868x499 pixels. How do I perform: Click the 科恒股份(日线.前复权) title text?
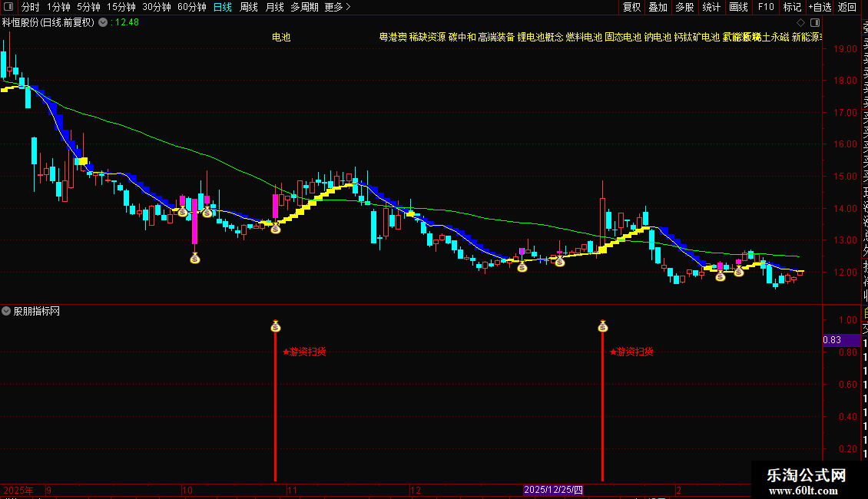click(48, 23)
